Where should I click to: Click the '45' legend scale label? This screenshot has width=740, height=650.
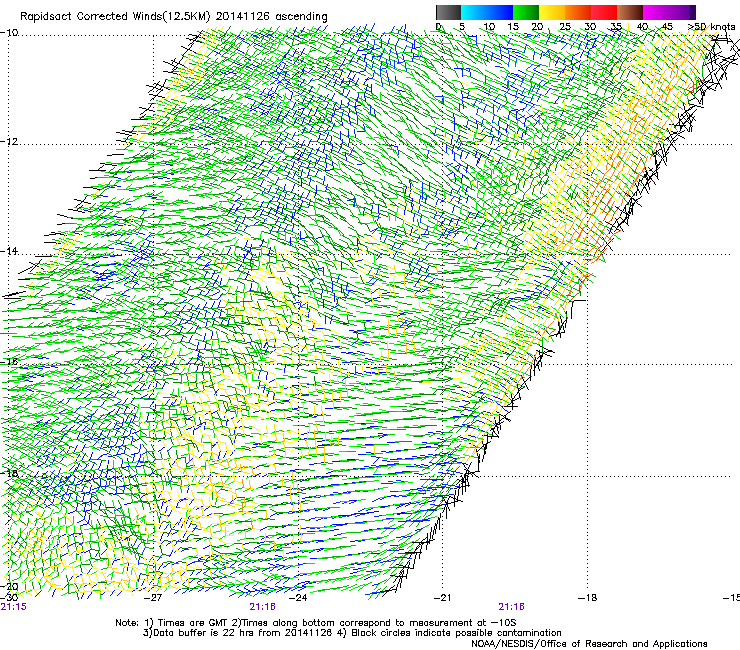(x=667, y=27)
